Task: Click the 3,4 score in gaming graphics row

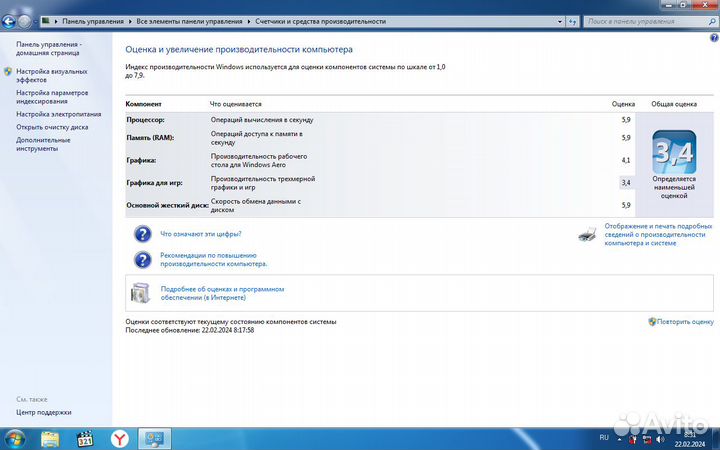Action: (626, 183)
